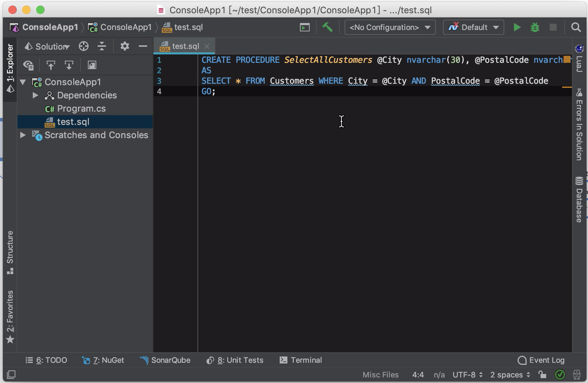
Task: Open the No Configuration dropdown
Action: (390, 27)
